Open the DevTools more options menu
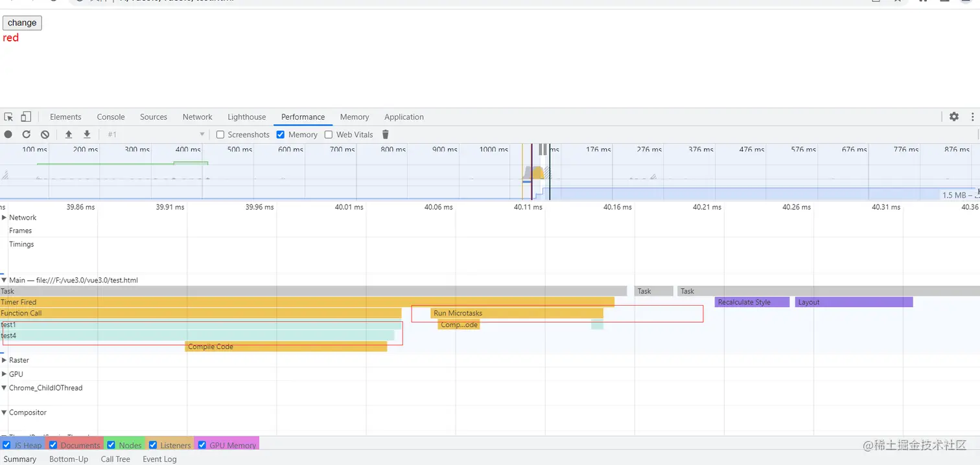The height and width of the screenshot is (465, 980). (x=972, y=117)
